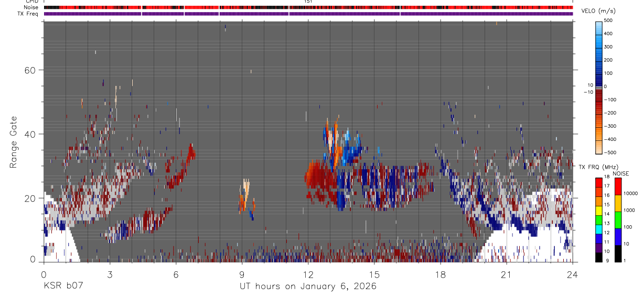Click the dark red echo band near 6.5 UT
Image resolution: width=644 pixels, height=297 pixels.
[x=181, y=166]
